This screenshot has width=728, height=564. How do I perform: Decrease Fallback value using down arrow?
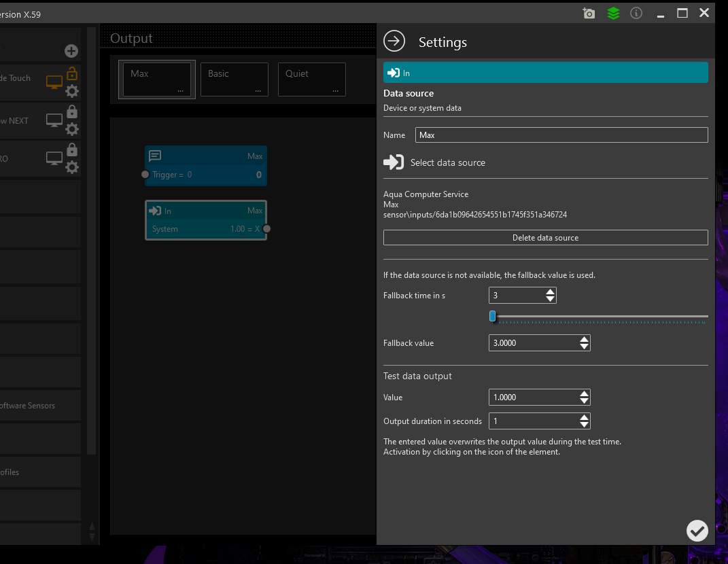[x=584, y=347]
